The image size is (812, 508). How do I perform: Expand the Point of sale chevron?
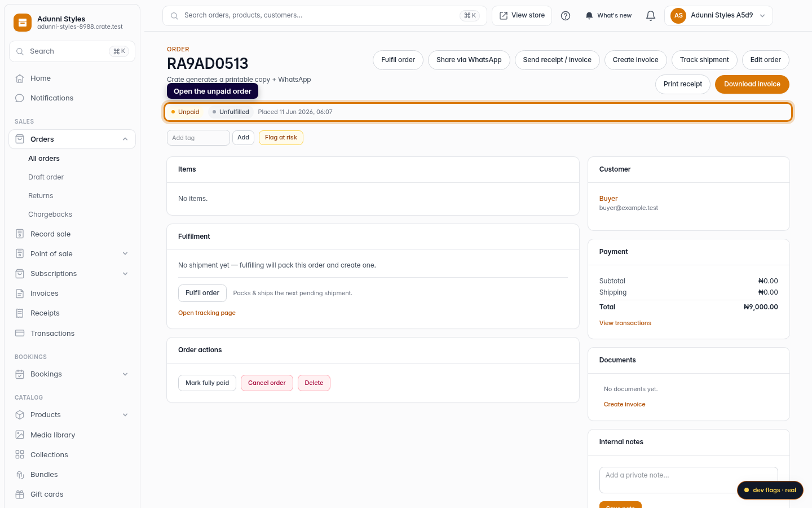[125, 254]
